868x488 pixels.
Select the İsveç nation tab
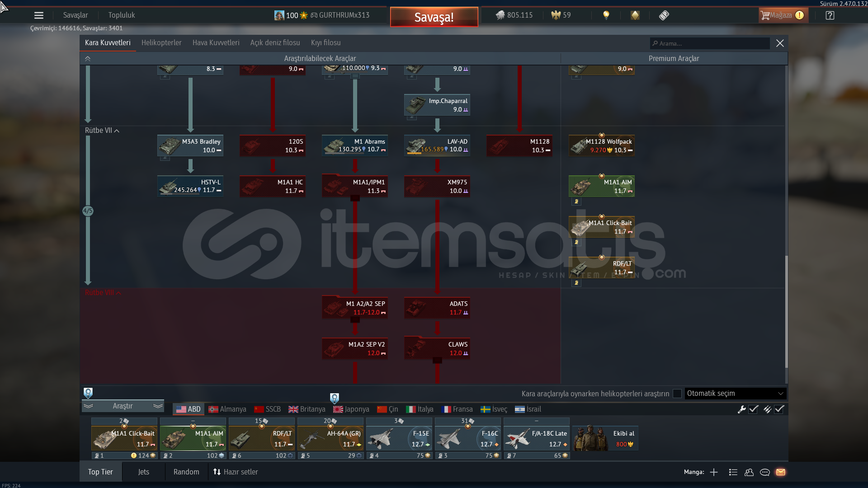(494, 409)
